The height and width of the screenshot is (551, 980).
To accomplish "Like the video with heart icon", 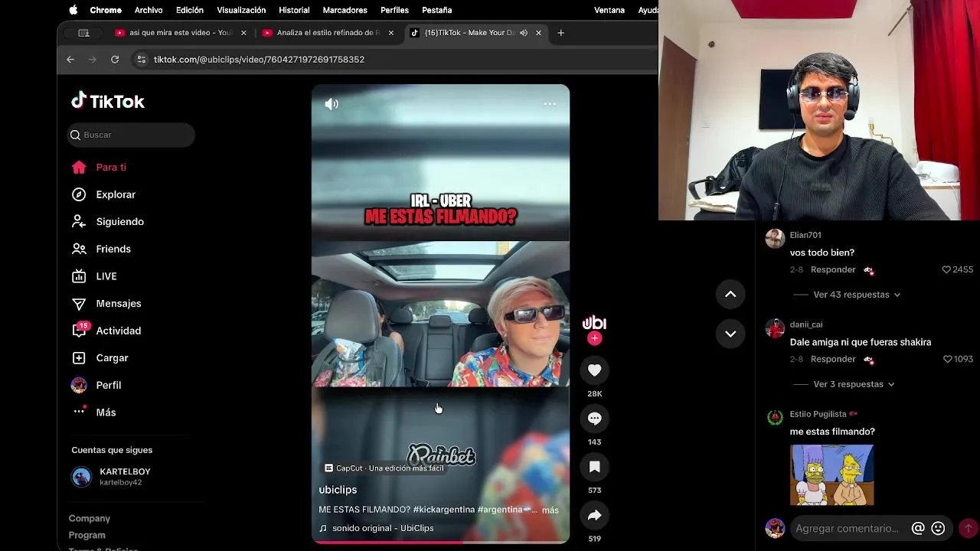I will [595, 370].
